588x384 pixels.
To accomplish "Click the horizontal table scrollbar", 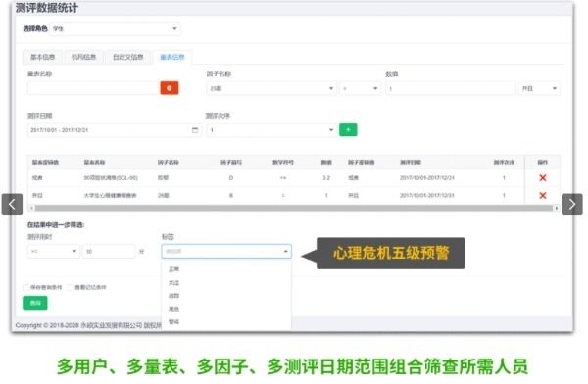I will point(294,208).
